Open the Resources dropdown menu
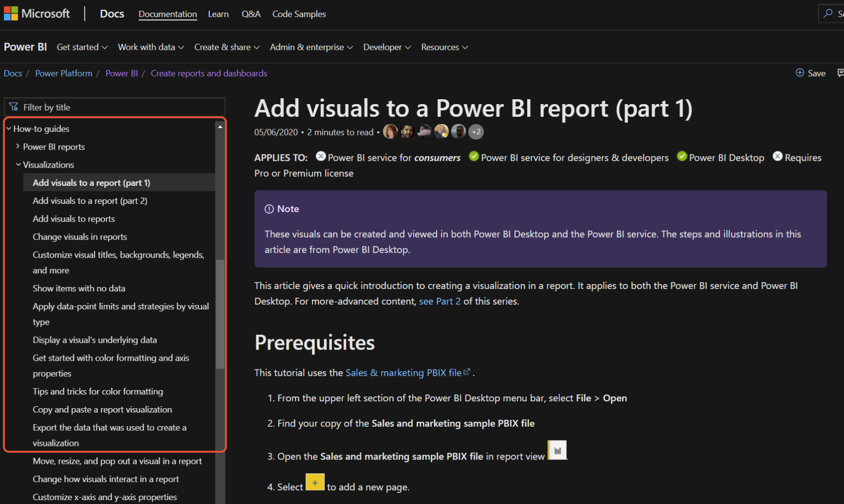 (445, 47)
